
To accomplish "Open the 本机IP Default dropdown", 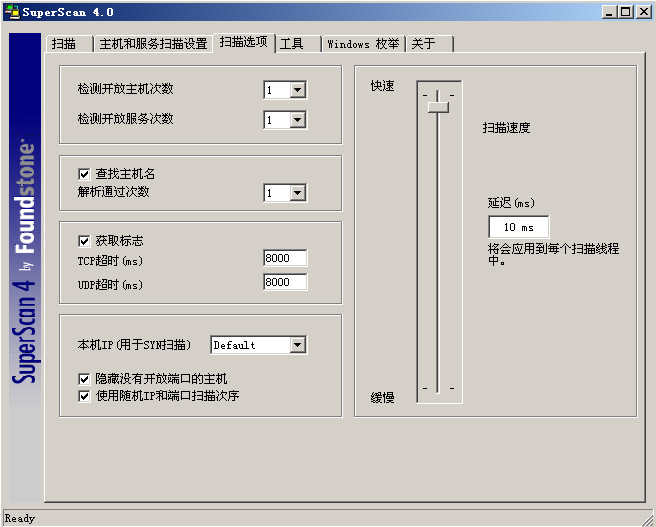I will [297, 345].
